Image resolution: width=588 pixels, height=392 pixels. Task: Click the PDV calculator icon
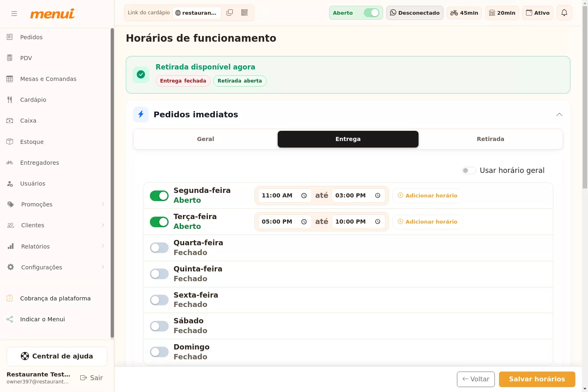(x=10, y=58)
